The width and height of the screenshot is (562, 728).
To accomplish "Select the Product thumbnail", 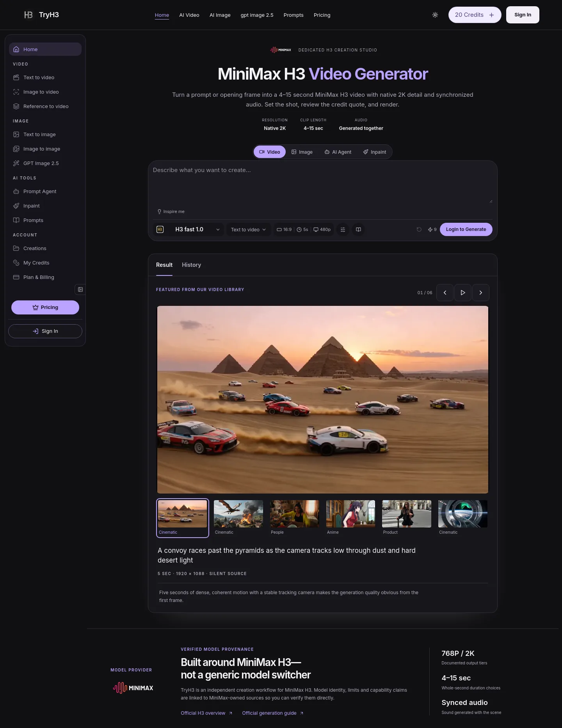I will [x=407, y=518].
